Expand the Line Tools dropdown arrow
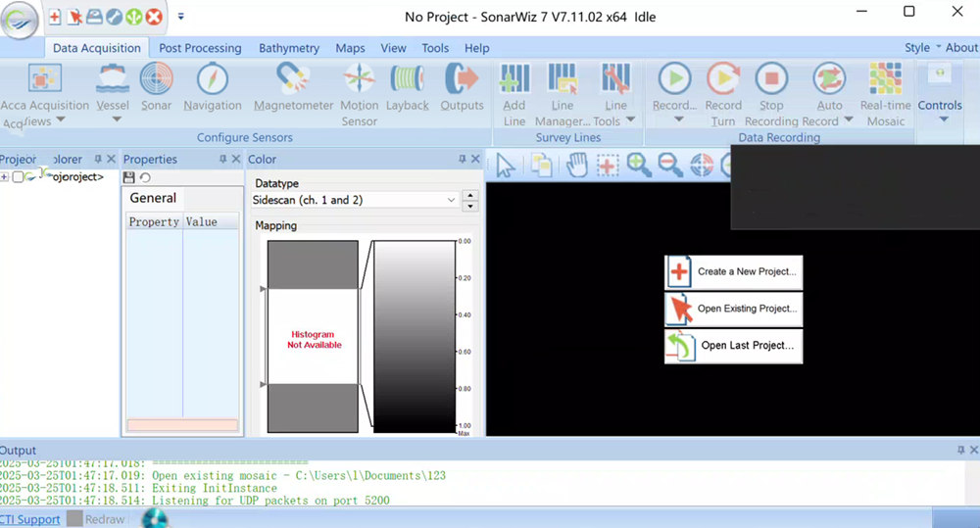 [x=630, y=119]
